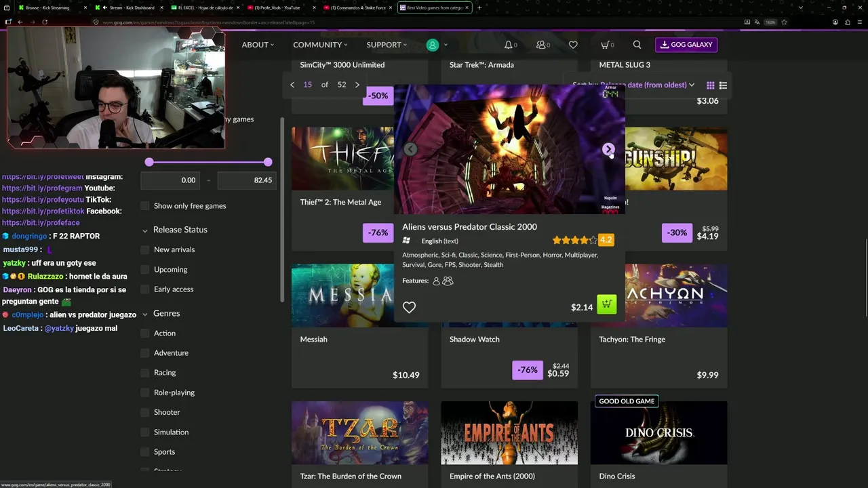Click the single-player feature icon

click(436, 281)
